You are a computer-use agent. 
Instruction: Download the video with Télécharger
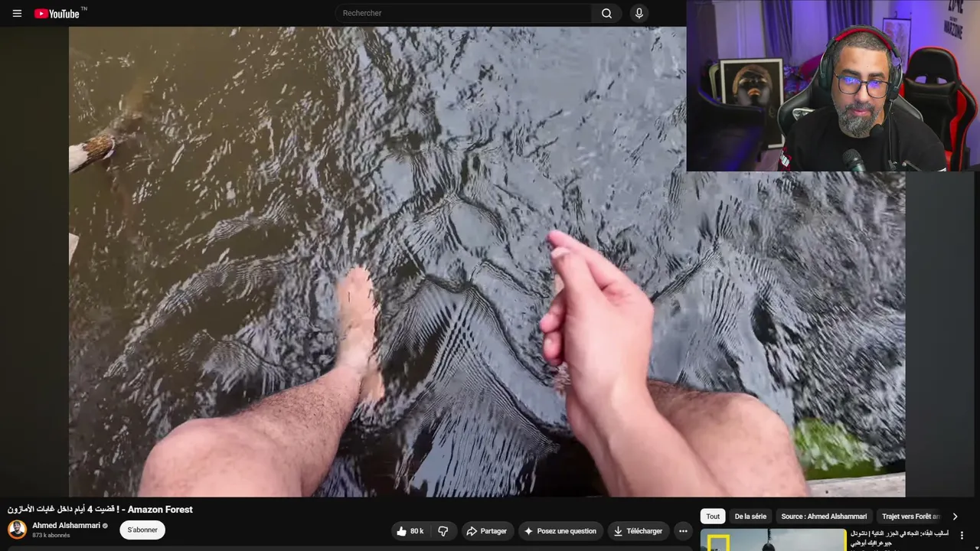[x=638, y=531]
